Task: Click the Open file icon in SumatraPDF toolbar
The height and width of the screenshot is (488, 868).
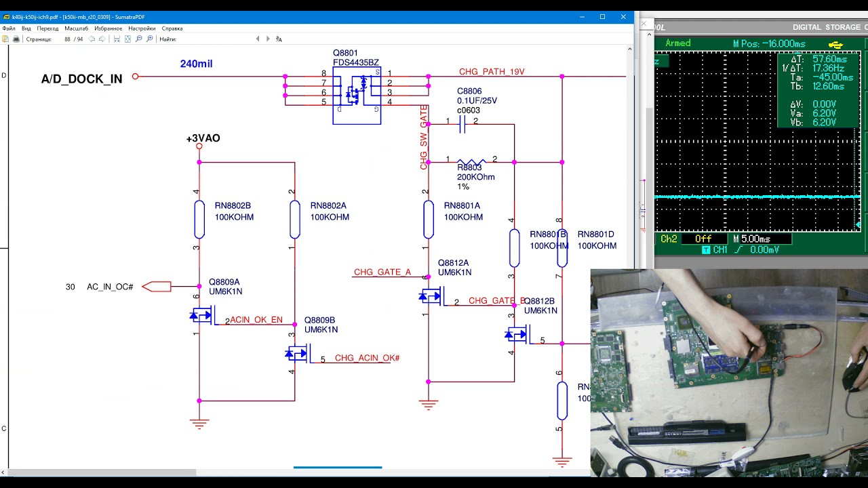Action: (6, 39)
